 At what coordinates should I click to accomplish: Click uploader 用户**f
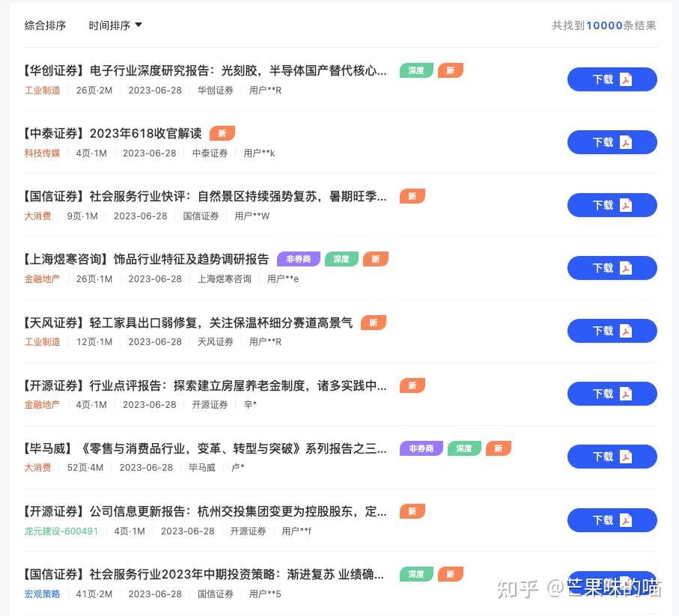[296, 531]
